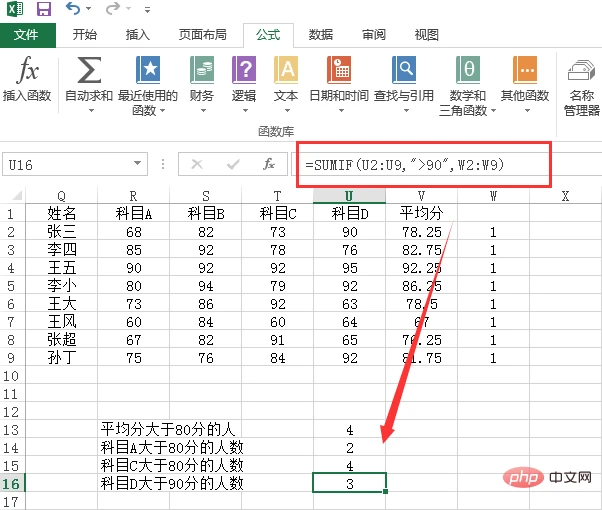Click the formula bar fx insert function icon
Screen dimensions: 602x510
(x=269, y=164)
